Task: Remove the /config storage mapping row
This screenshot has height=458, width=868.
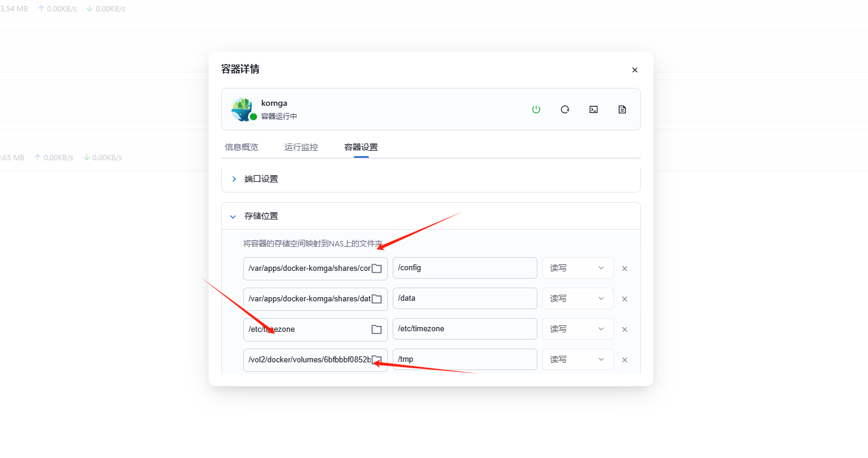Action: pyautogui.click(x=625, y=268)
